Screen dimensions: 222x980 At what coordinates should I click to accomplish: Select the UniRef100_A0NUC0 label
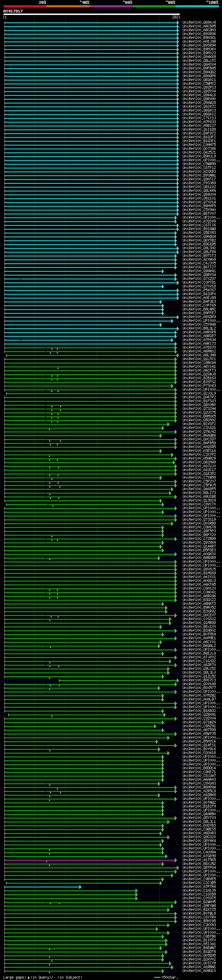(x=199, y=971)
